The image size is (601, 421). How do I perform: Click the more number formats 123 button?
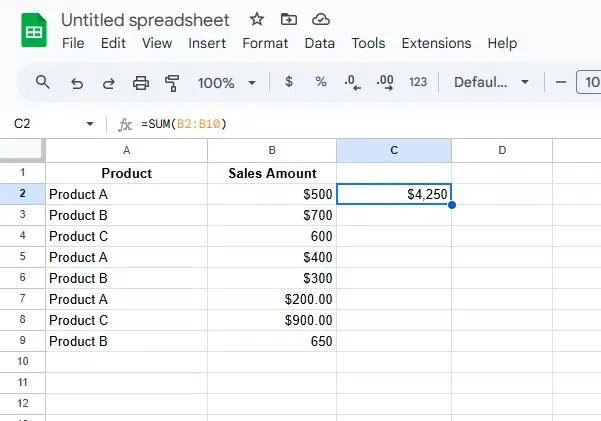[x=418, y=82]
